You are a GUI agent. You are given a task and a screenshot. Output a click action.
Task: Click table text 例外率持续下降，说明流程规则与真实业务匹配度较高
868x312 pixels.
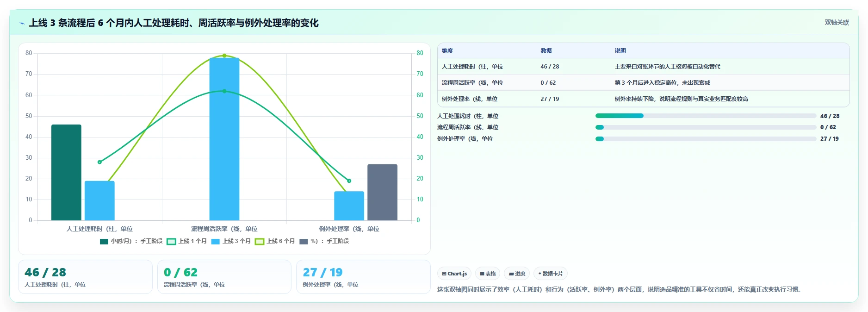pyautogui.click(x=681, y=99)
